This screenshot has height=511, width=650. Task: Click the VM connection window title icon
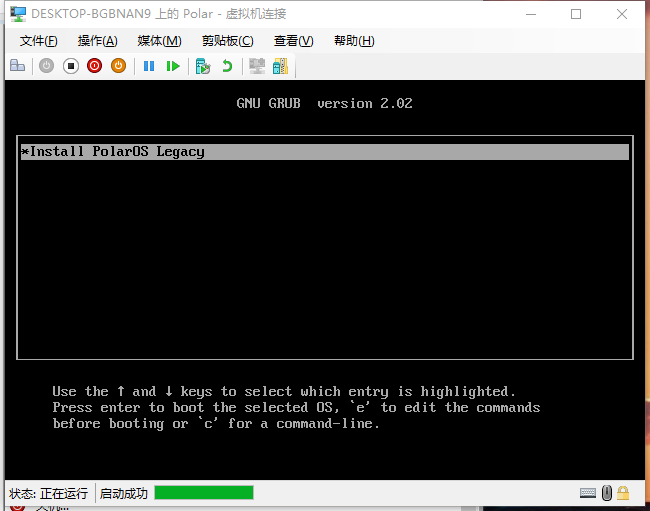tap(18, 14)
